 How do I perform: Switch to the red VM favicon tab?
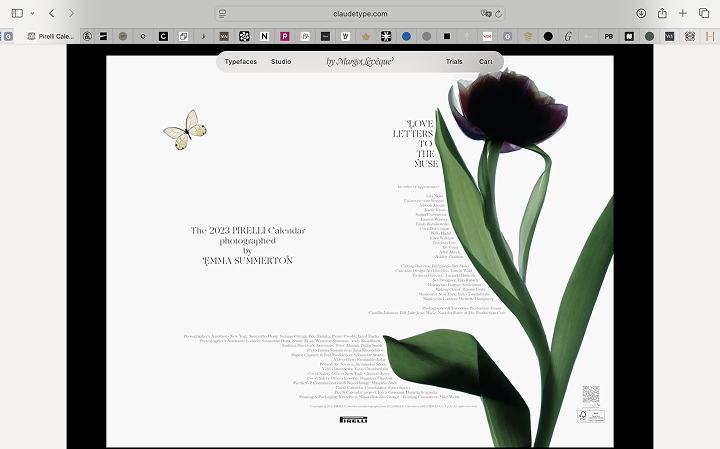[487, 36]
